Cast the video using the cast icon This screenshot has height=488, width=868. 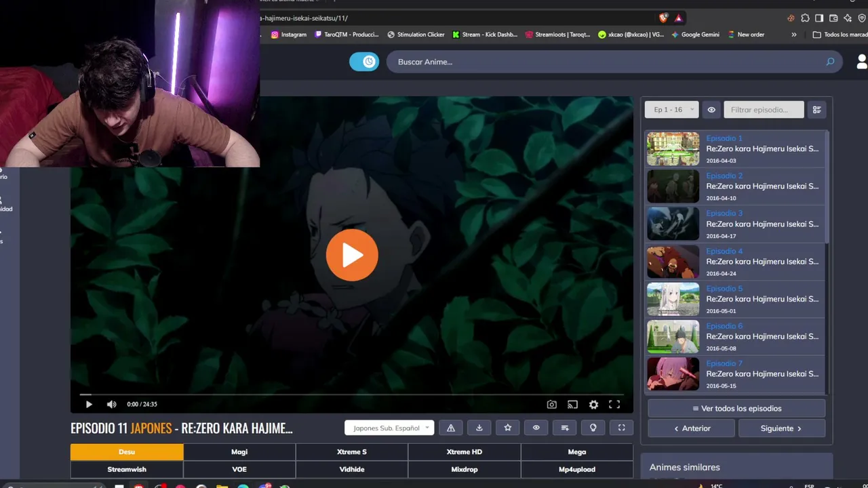point(573,405)
